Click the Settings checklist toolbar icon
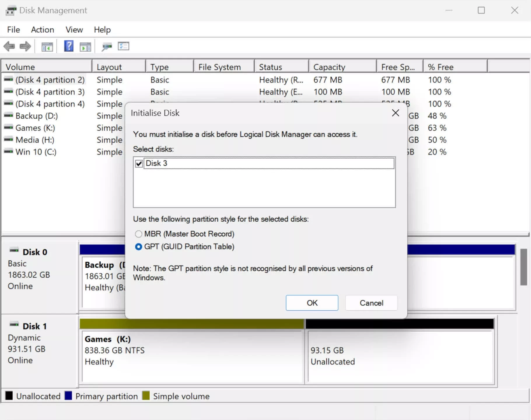Image resolution: width=531 pixels, height=420 pixels. coord(123,46)
